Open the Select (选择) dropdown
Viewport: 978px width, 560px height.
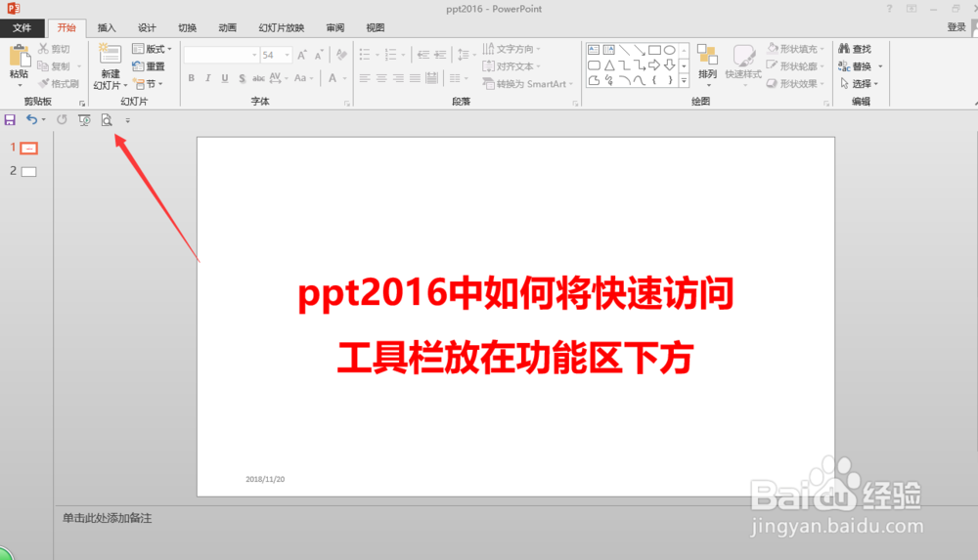[860, 84]
